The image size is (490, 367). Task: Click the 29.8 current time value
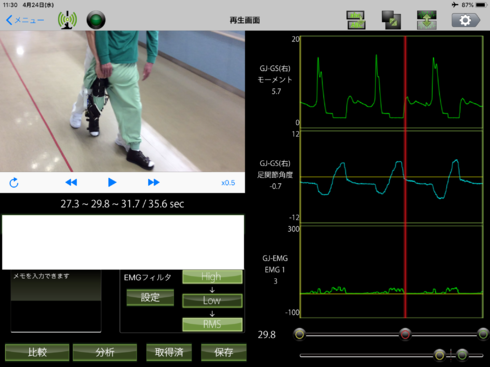coord(267,335)
